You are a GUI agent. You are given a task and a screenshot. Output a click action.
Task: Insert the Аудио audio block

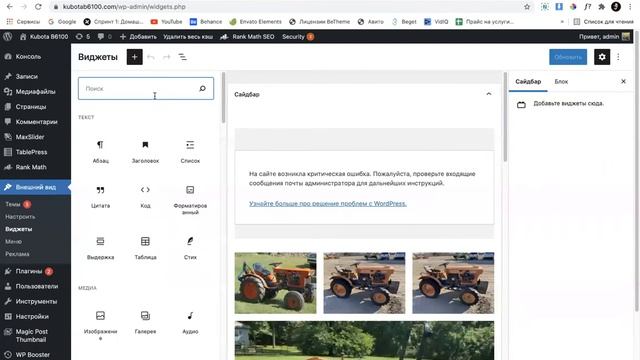point(190,322)
